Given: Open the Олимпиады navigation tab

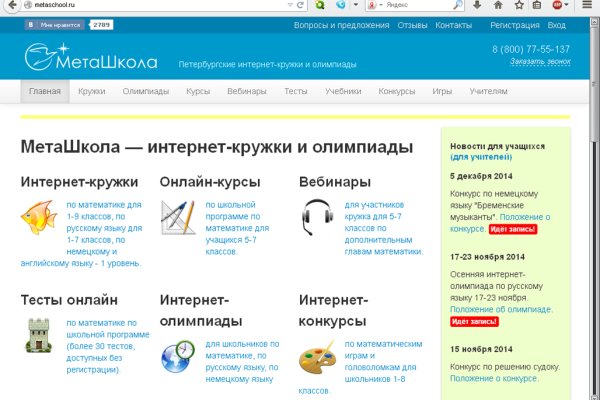Looking at the screenshot, I should tap(145, 91).
